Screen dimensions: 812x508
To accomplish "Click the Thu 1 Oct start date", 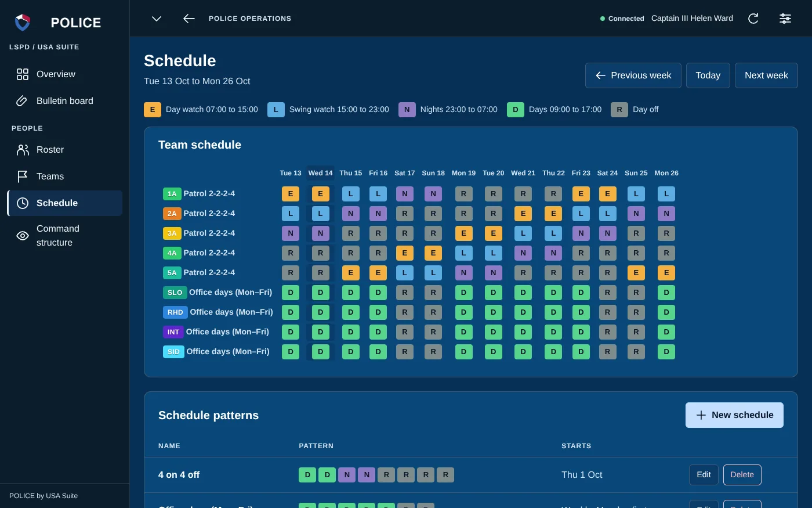I will tap(582, 475).
